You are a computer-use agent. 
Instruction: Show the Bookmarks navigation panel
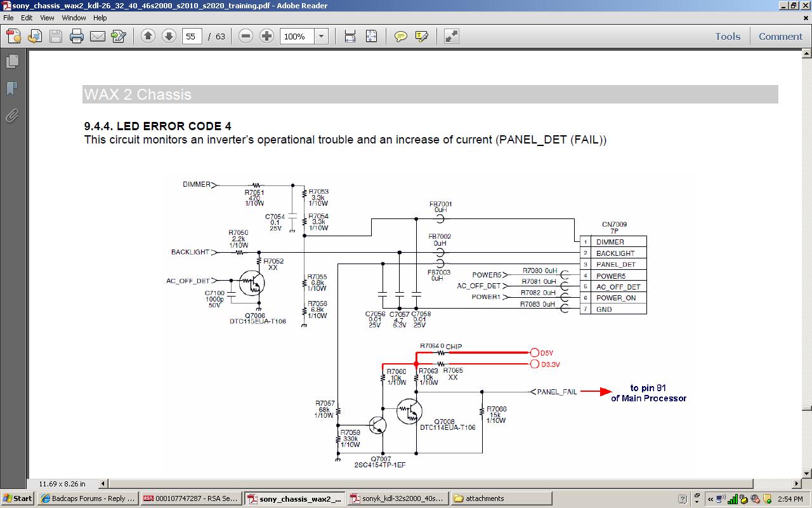[x=11, y=88]
